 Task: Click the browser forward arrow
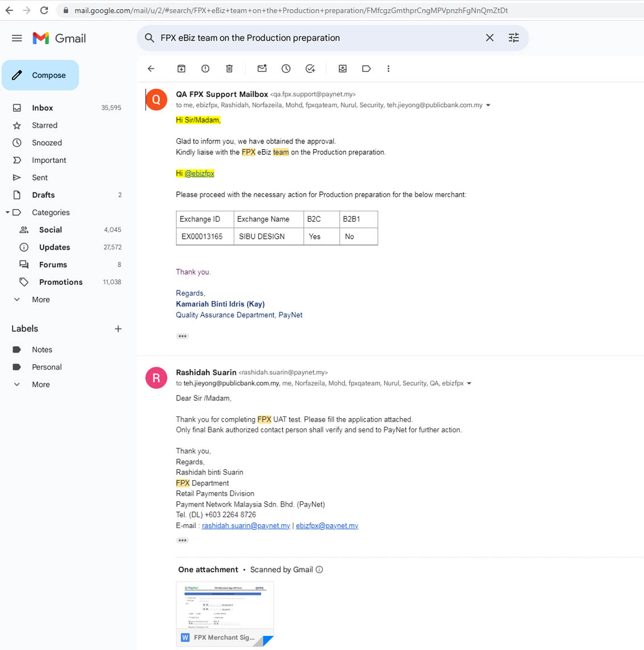click(27, 10)
